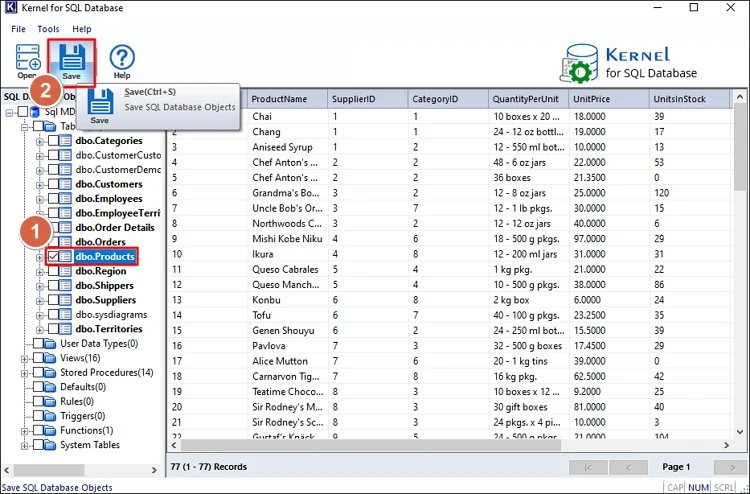Screen dimensions: 750x494
Task: Open the Help toolbar icon
Action: (121, 61)
